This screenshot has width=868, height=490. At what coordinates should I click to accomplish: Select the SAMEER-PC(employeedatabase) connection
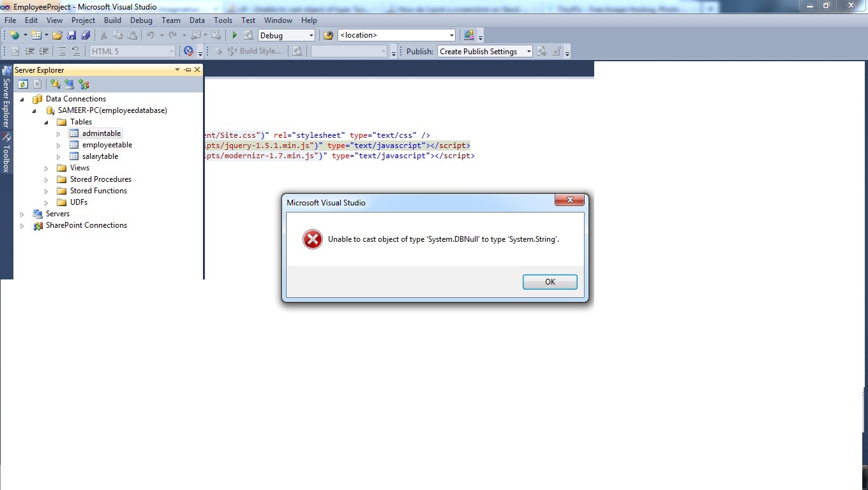(112, 110)
